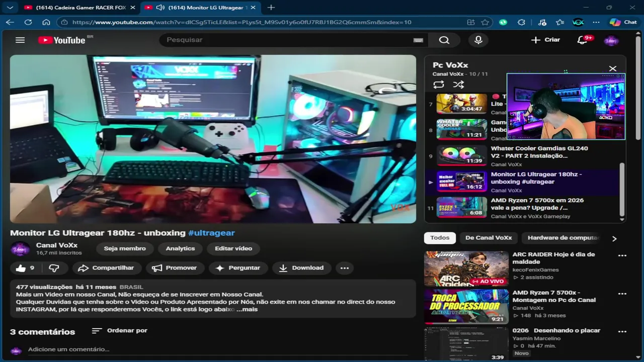Open more actions ellipsis below video
This screenshot has width=644, height=362.
coord(345,268)
